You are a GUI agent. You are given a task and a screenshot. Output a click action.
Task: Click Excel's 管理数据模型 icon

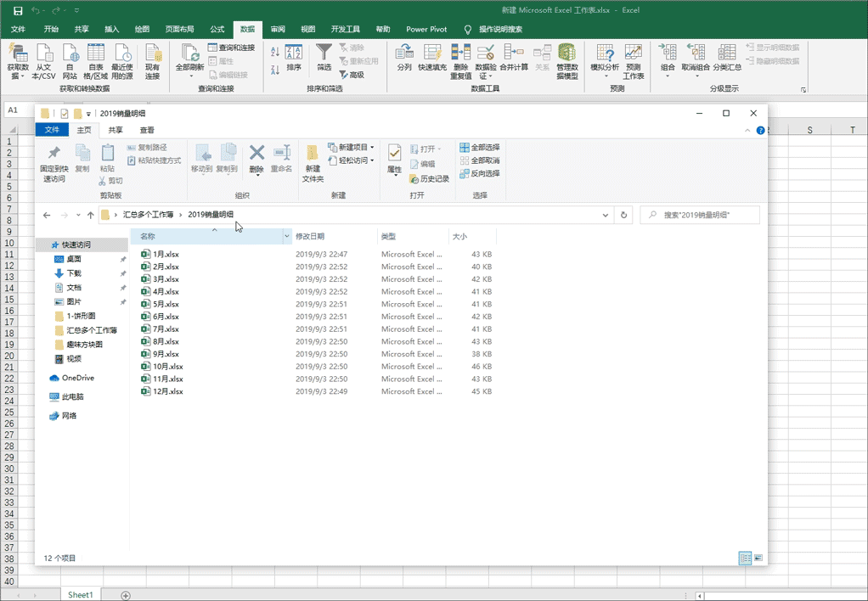coord(566,53)
